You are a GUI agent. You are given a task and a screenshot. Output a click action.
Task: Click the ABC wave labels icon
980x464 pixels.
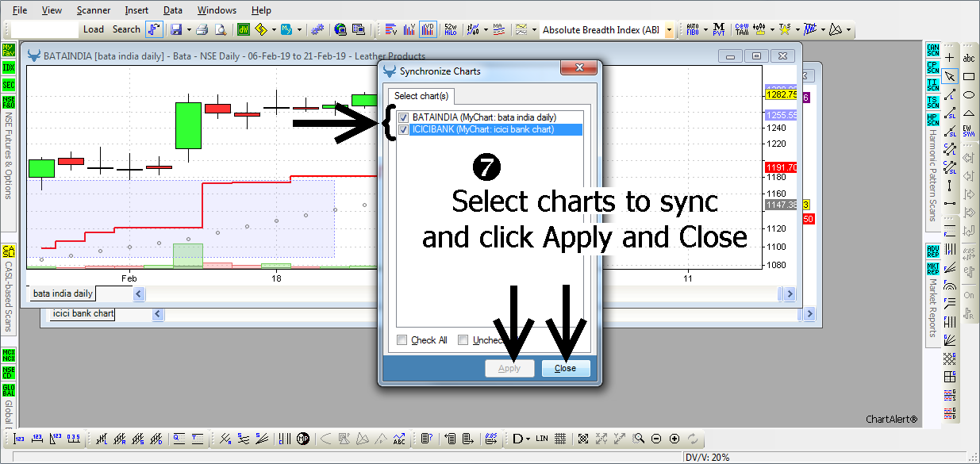[399, 439]
